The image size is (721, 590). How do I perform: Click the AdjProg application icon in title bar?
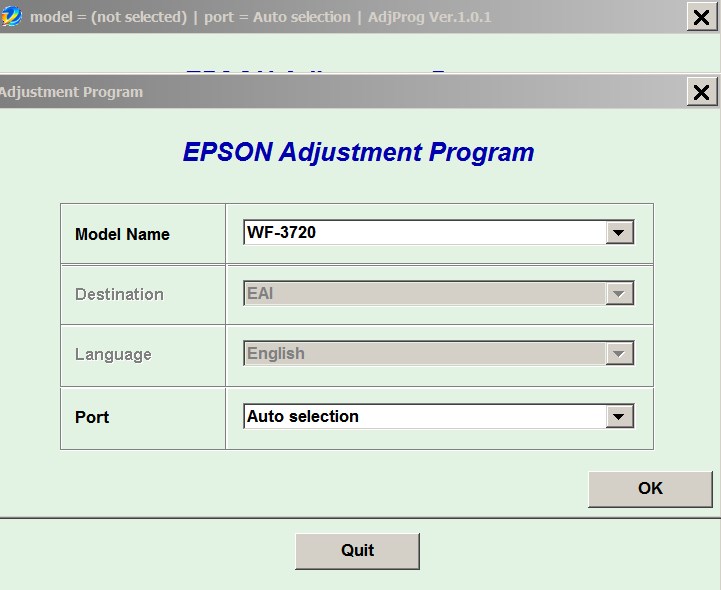pos(11,16)
